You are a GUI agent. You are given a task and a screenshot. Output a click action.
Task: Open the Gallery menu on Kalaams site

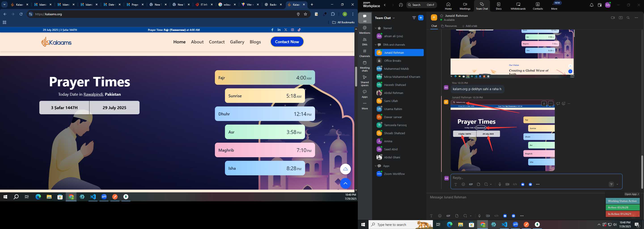tap(237, 42)
